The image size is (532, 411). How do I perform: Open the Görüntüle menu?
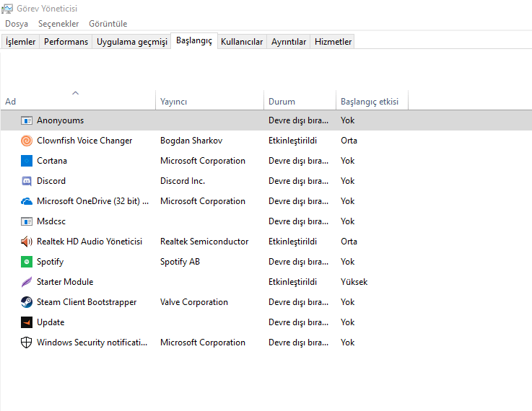pyautogui.click(x=108, y=24)
